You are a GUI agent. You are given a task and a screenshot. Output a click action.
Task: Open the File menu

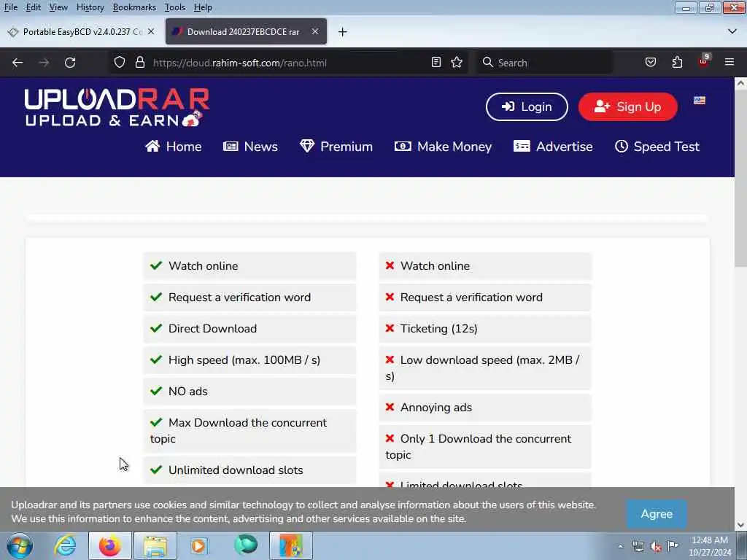tap(10, 7)
